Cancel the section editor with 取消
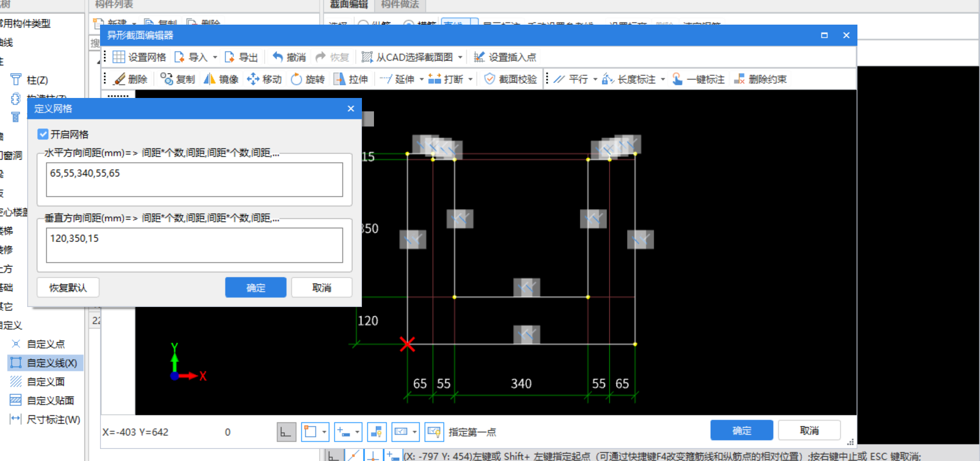Viewport: 980px width, 461px height. (x=809, y=431)
